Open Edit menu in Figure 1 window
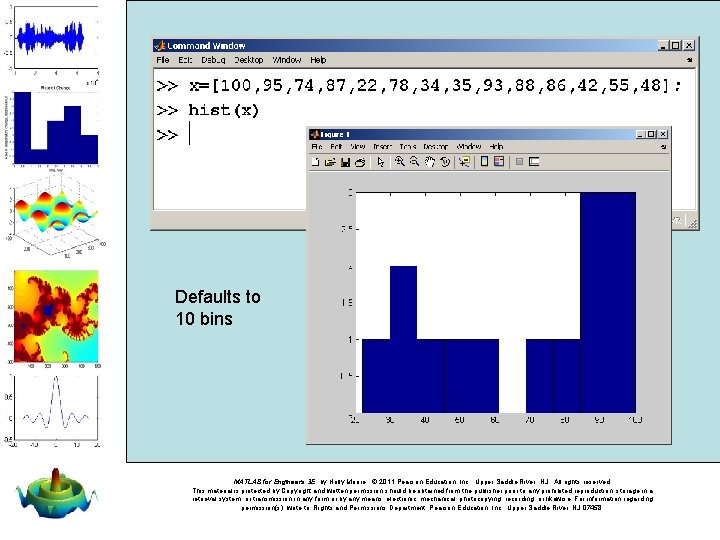 [336, 146]
